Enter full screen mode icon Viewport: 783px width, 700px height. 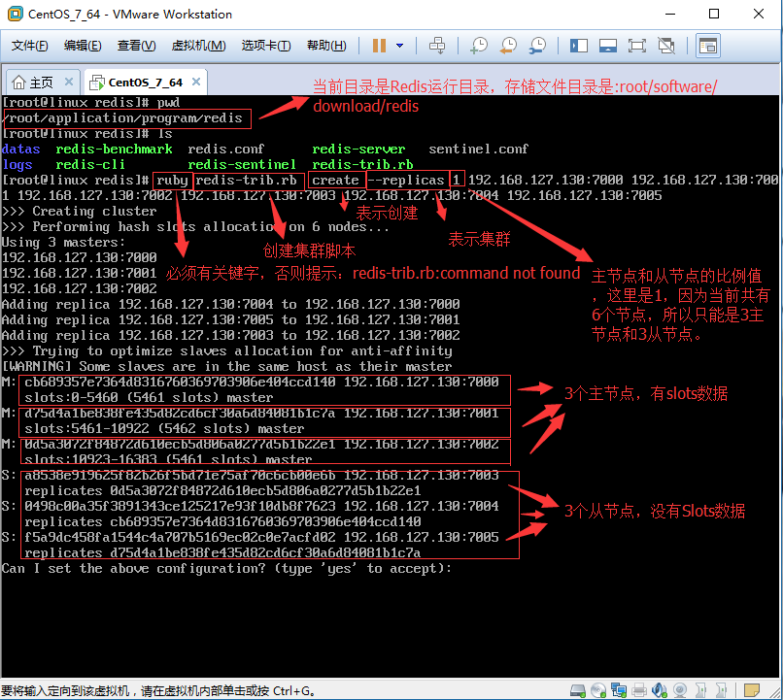pos(636,46)
